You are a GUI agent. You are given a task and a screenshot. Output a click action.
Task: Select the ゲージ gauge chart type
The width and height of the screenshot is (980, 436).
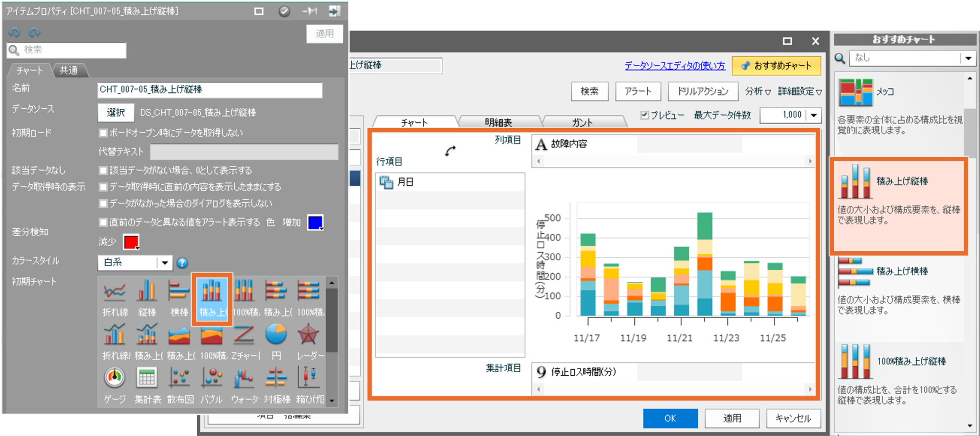pyautogui.click(x=114, y=385)
